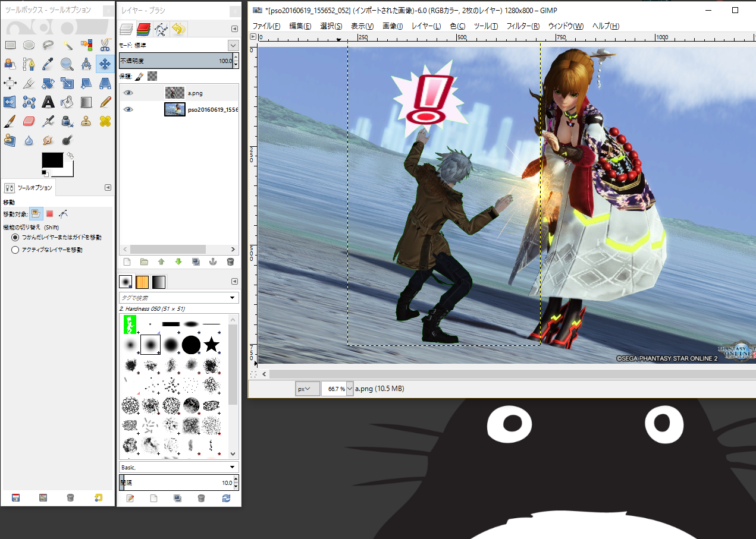
Task: Open the 選択(S) menu
Action: (331, 26)
